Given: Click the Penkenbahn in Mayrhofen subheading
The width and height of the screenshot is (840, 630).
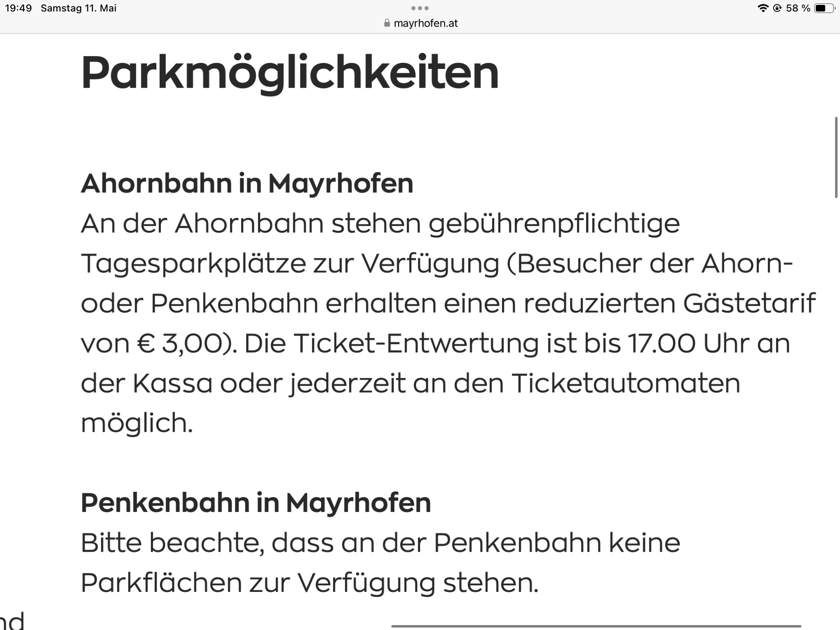Looking at the screenshot, I should pos(256,502).
